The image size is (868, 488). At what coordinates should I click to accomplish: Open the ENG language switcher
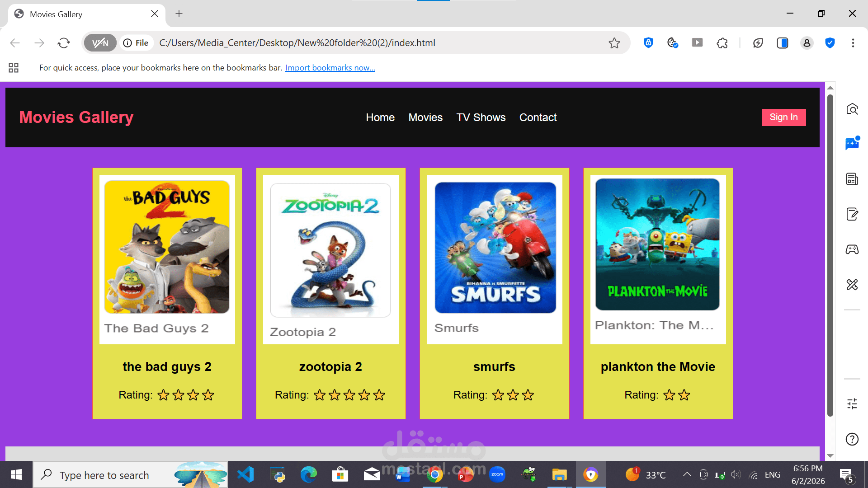[x=773, y=475]
